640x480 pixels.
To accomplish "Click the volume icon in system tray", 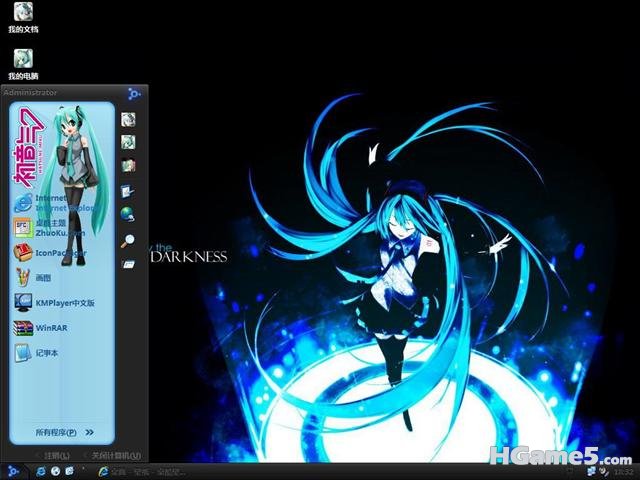I will tap(604, 472).
